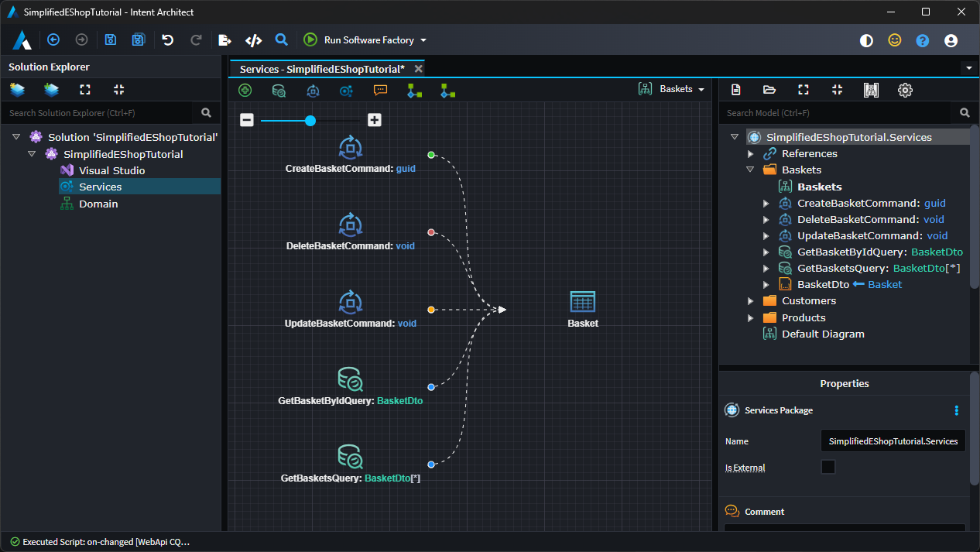Click the second layered-stack icon in Solution Explorer
This screenshot has height=552, width=980.
tap(51, 90)
